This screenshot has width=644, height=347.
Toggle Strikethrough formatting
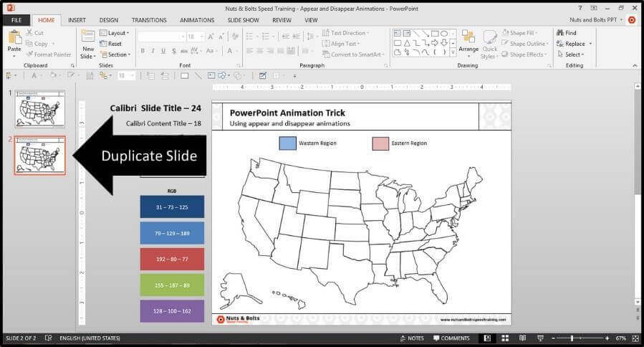pos(184,51)
